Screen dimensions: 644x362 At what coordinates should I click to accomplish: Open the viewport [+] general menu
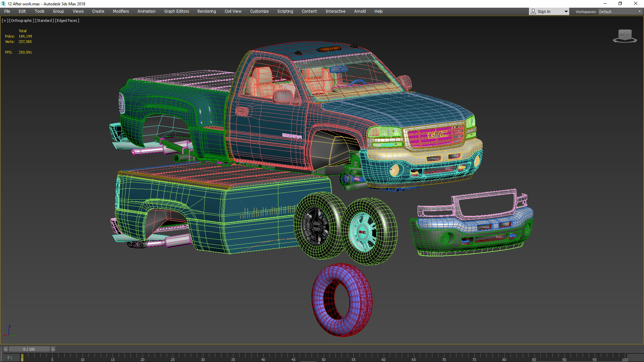(5, 20)
